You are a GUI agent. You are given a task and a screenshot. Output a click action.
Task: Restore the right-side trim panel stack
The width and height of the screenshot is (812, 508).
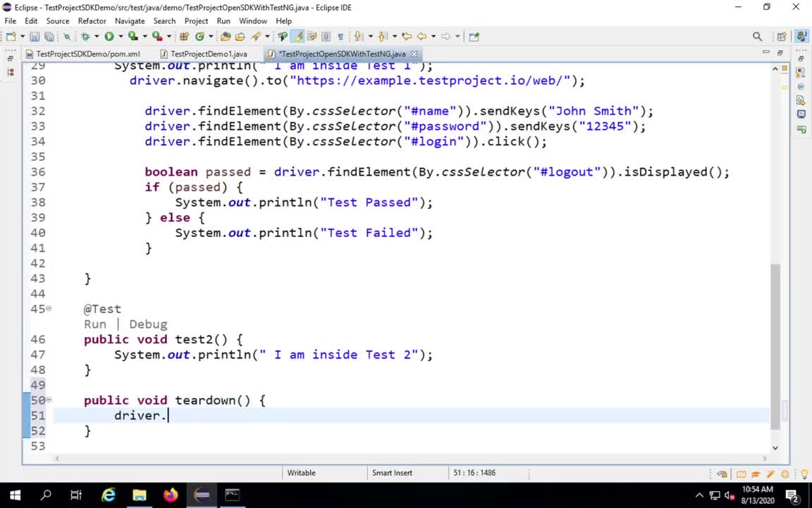click(x=801, y=58)
